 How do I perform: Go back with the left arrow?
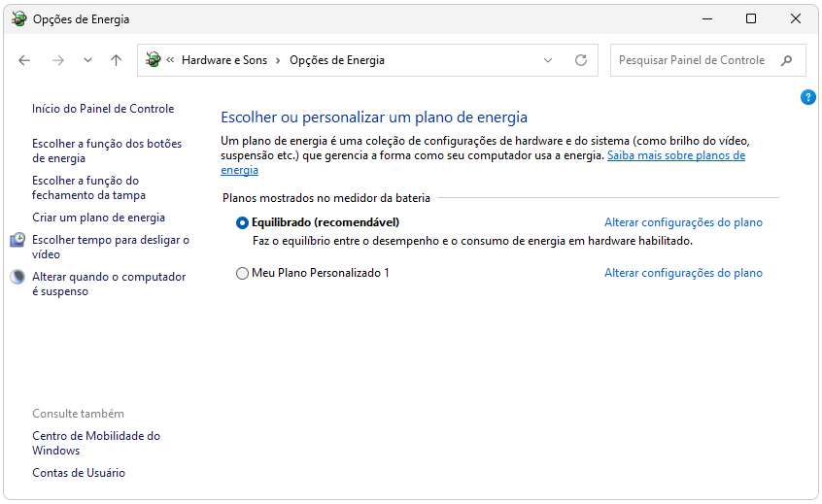pos(24,60)
